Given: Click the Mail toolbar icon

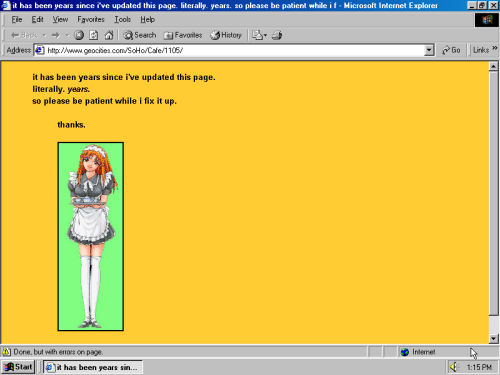Looking at the screenshot, I should [x=257, y=35].
